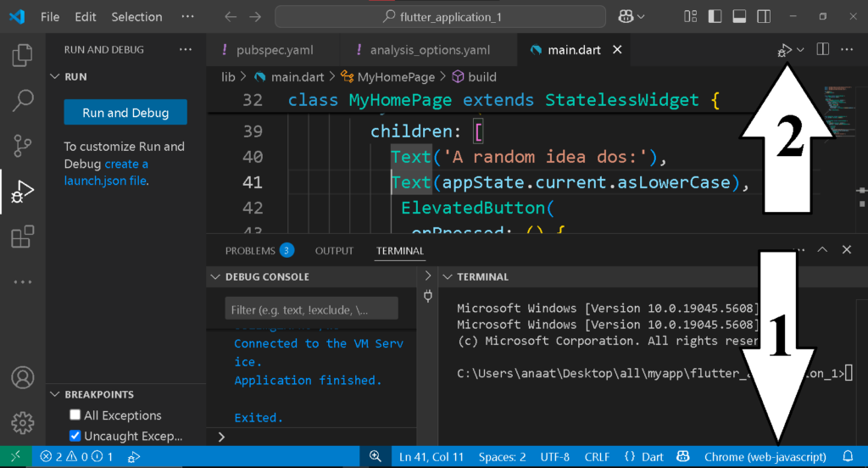Open the run button dropdown arrow
The width and height of the screenshot is (868, 468).
801,50
